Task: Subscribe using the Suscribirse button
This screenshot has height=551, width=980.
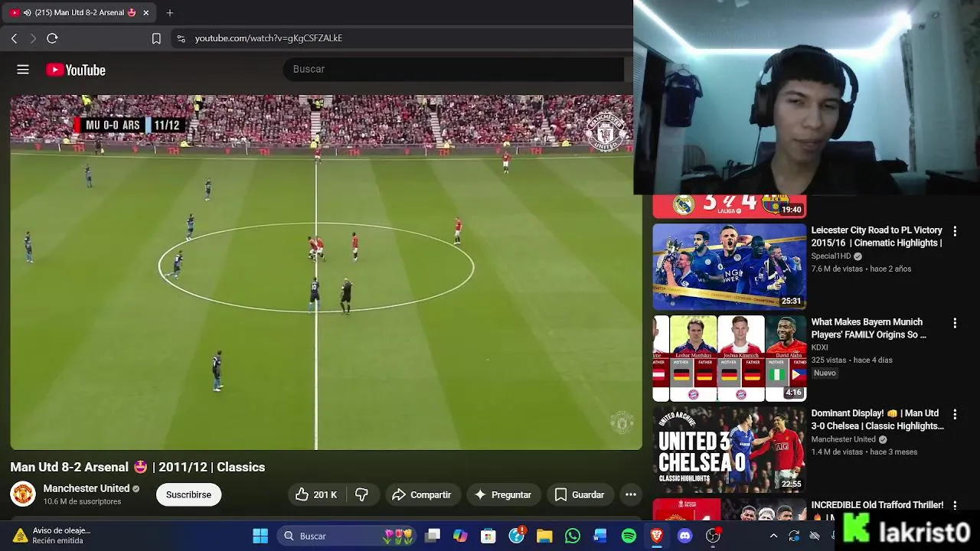Action: point(188,494)
